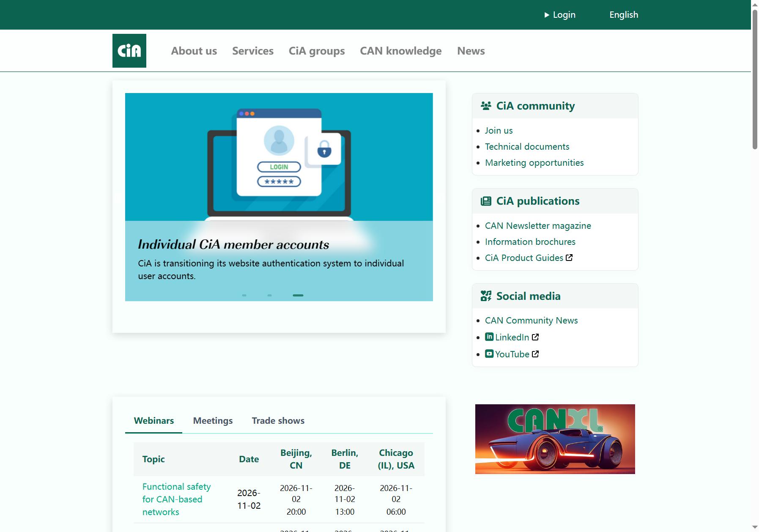Image resolution: width=759 pixels, height=532 pixels.
Task: Open the CiA groups menu
Action: coord(317,51)
